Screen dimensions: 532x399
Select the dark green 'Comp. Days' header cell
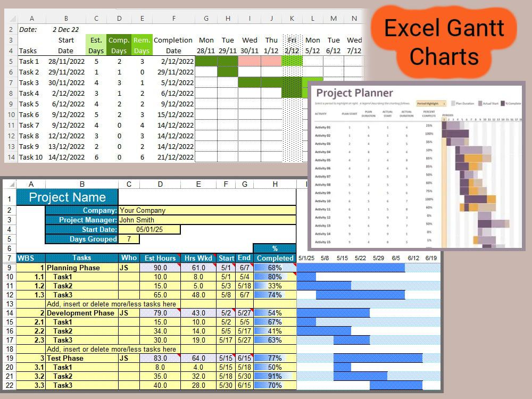click(x=119, y=45)
